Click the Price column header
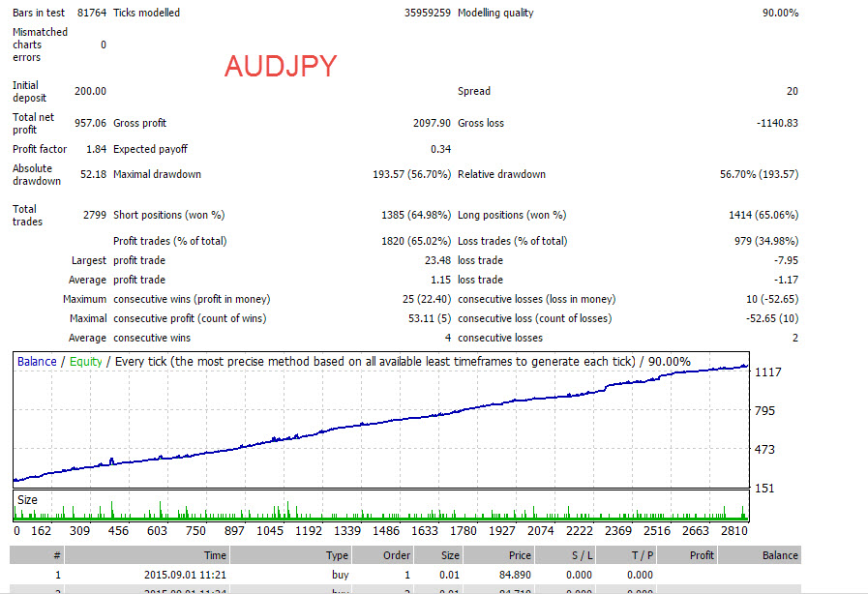Screen dimensions: 868x594 [498, 555]
